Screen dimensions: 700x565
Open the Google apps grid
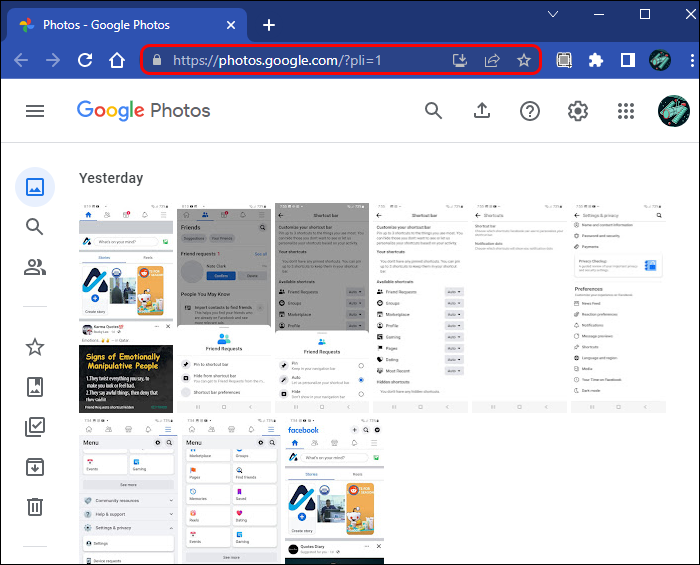click(x=626, y=111)
